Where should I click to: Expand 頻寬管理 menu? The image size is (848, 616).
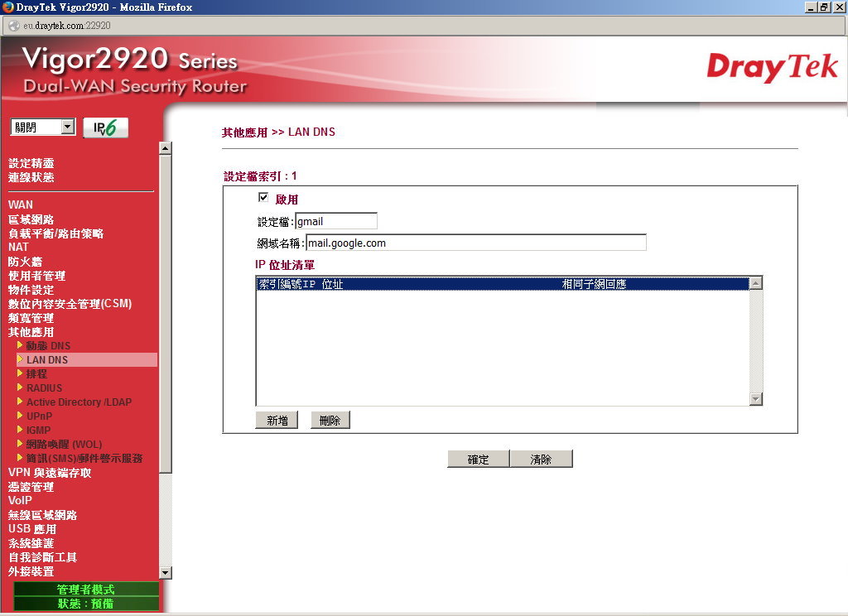coord(31,317)
